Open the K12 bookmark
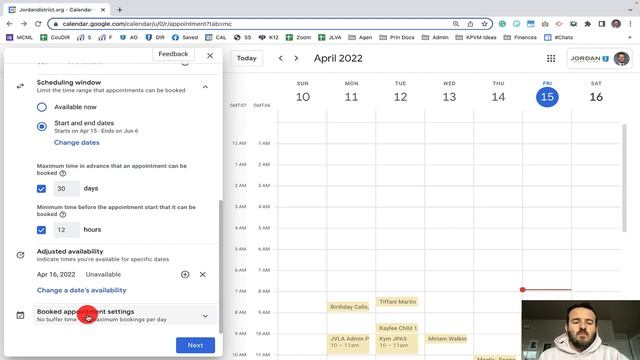 point(269,37)
